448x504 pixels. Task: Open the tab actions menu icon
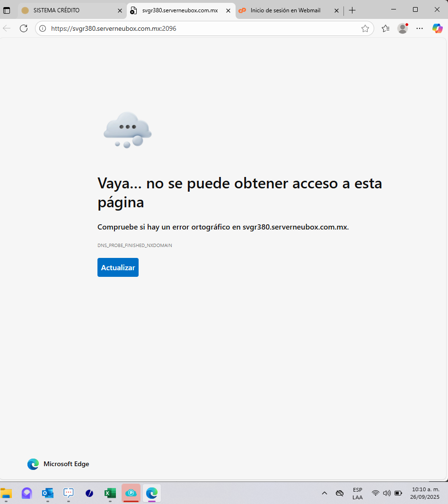(7, 10)
